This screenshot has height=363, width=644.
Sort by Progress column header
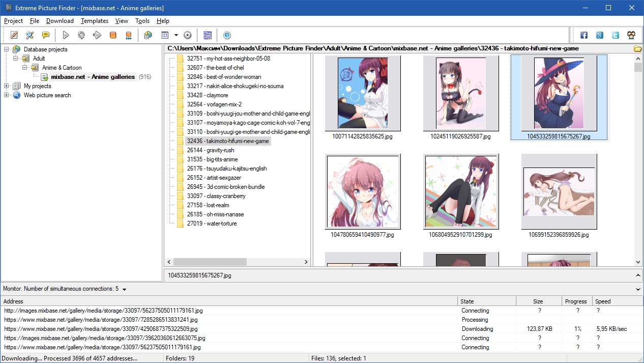click(x=576, y=301)
